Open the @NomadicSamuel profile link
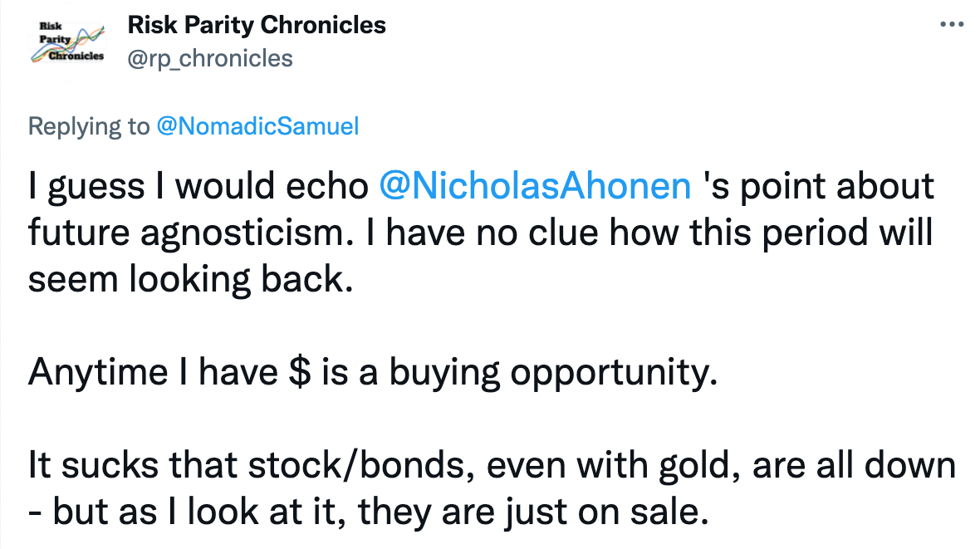 (x=257, y=126)
